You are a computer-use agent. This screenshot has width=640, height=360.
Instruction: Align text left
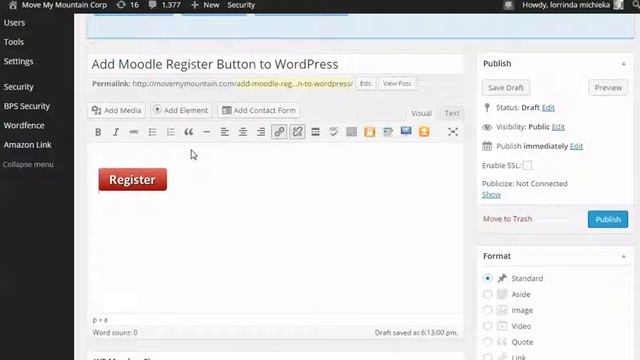(224, 132)
